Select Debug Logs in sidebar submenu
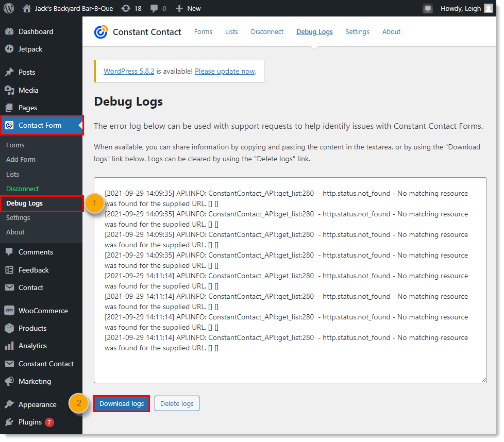Viewport: 504px width, 442px height. point(24,203)
